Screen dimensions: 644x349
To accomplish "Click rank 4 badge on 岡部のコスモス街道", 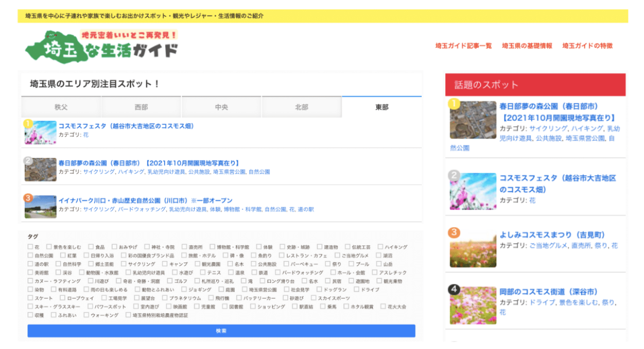I will (453, 290).
